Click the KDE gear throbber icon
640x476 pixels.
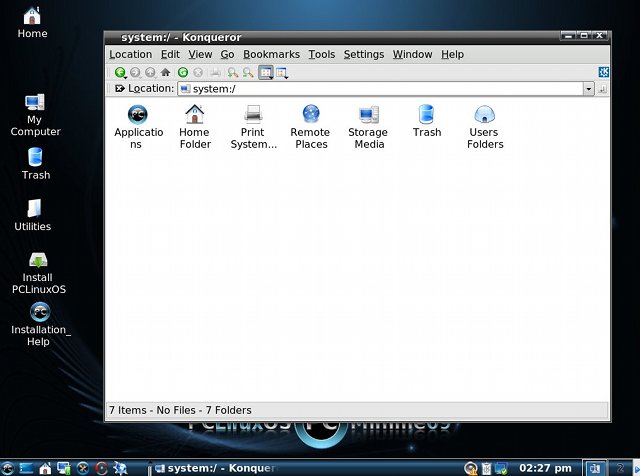(604, 72)
